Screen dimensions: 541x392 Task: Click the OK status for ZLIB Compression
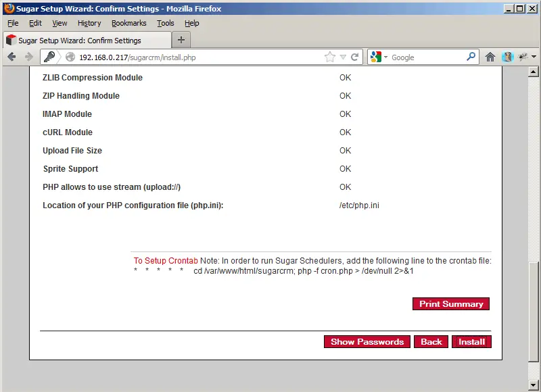[x=346, y=78]
